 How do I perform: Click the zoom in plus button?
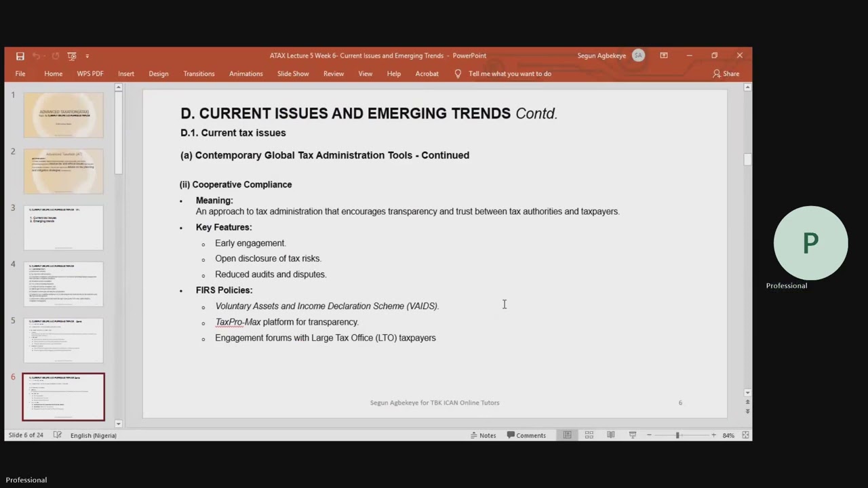713,435
